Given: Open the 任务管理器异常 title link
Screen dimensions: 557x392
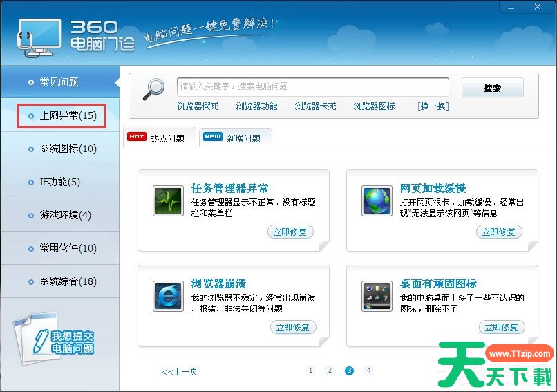Looking at the screenshot, I should [229, 188].
